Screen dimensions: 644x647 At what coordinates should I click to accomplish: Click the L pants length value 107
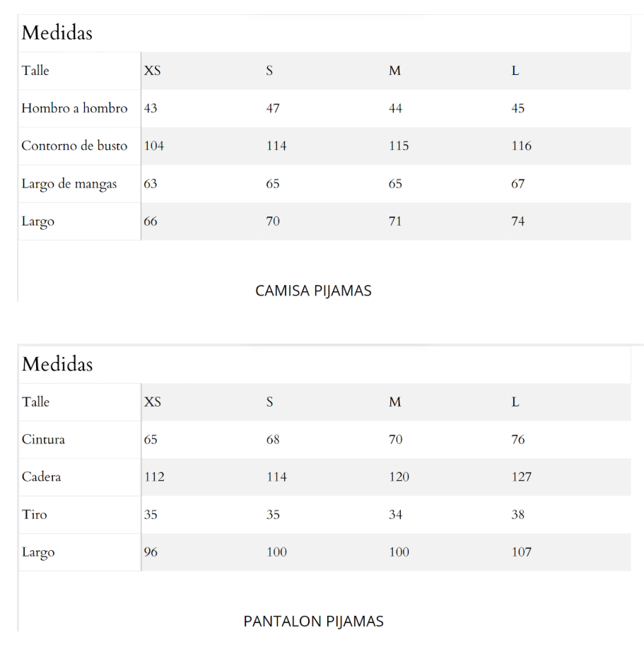(x=522, y=552)
